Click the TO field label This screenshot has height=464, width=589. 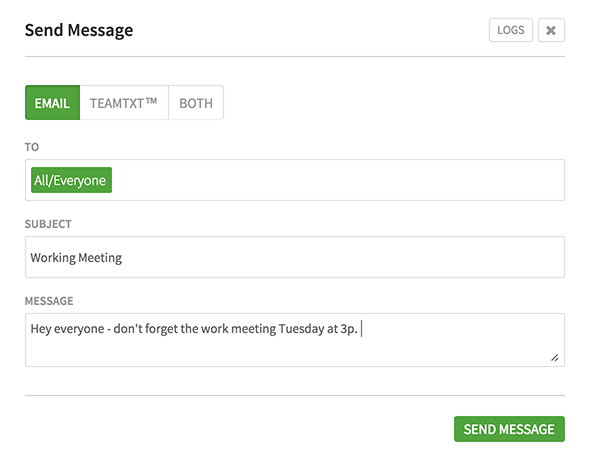(x=32, y=147)
